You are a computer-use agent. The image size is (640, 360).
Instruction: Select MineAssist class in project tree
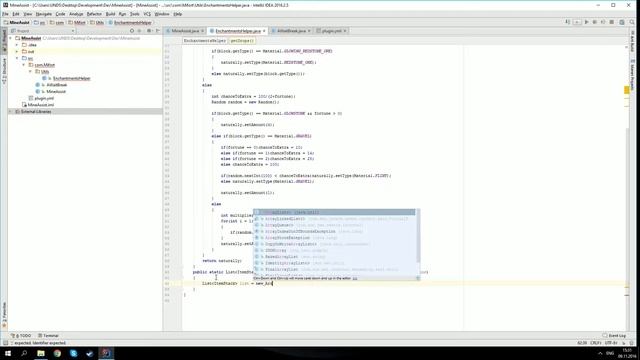(x=56, y=91)
